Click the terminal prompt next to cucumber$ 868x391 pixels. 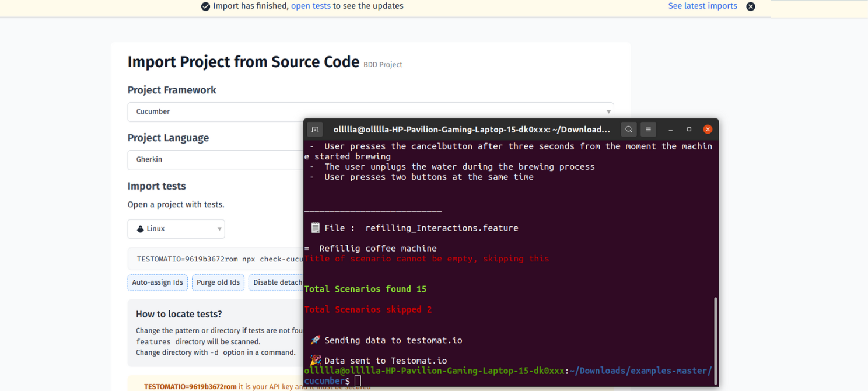(358, 380)
